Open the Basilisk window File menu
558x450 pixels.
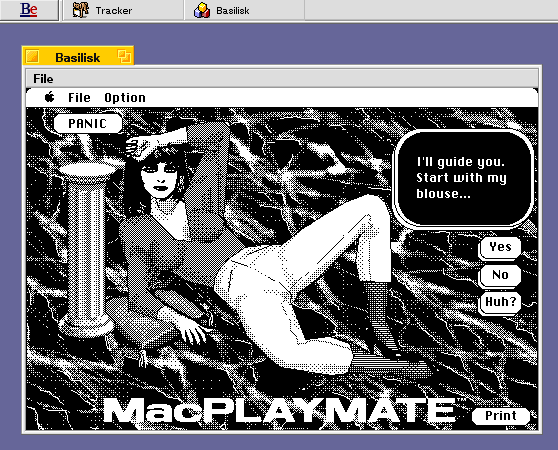[43, 79]
